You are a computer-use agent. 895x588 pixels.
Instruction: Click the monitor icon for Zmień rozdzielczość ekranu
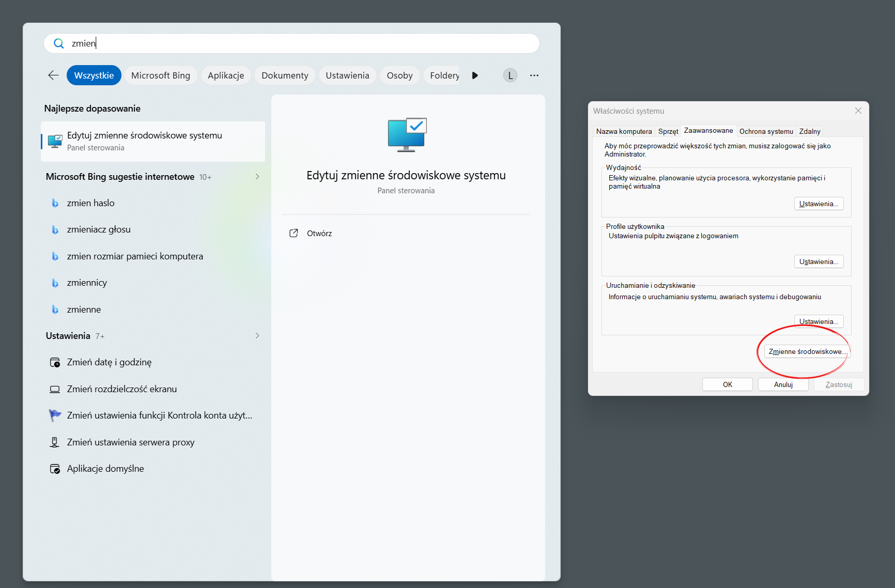click(x=55, y=389)
